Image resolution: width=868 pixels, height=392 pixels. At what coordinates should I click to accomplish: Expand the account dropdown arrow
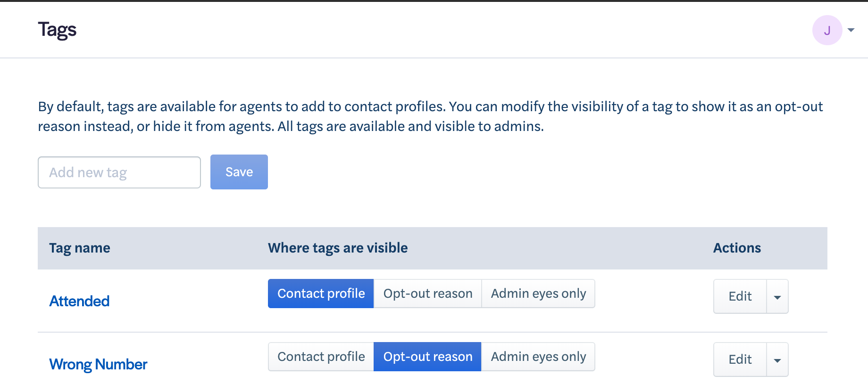(x=851, y=30)
